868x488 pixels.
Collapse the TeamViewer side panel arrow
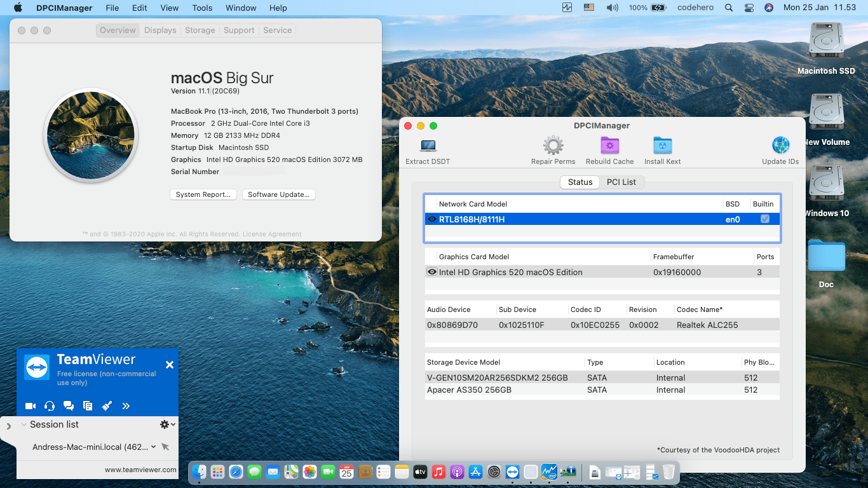(x=8, y=427)
